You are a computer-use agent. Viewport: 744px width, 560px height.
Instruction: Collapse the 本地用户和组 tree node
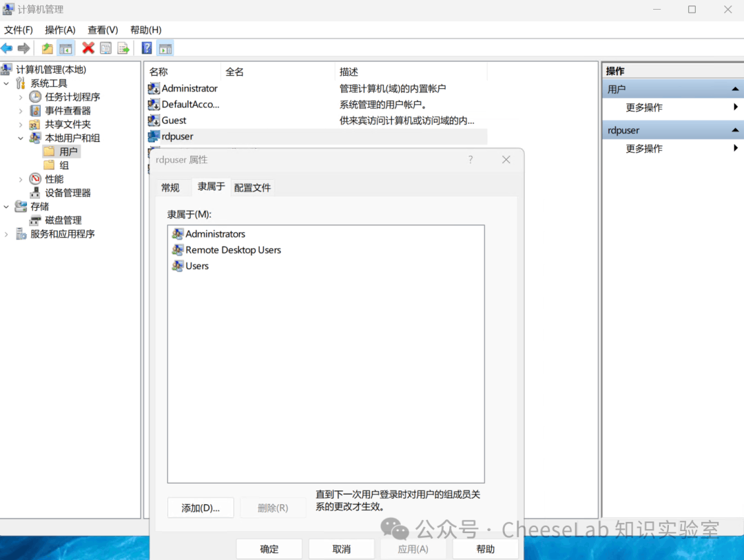coord(21,138)
